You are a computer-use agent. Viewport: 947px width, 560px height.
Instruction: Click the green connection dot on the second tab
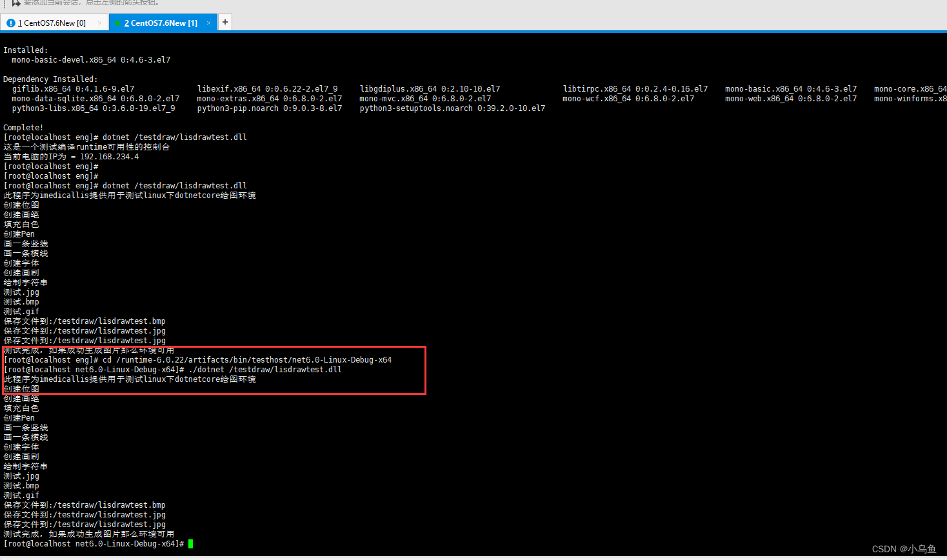coord(116,21)
